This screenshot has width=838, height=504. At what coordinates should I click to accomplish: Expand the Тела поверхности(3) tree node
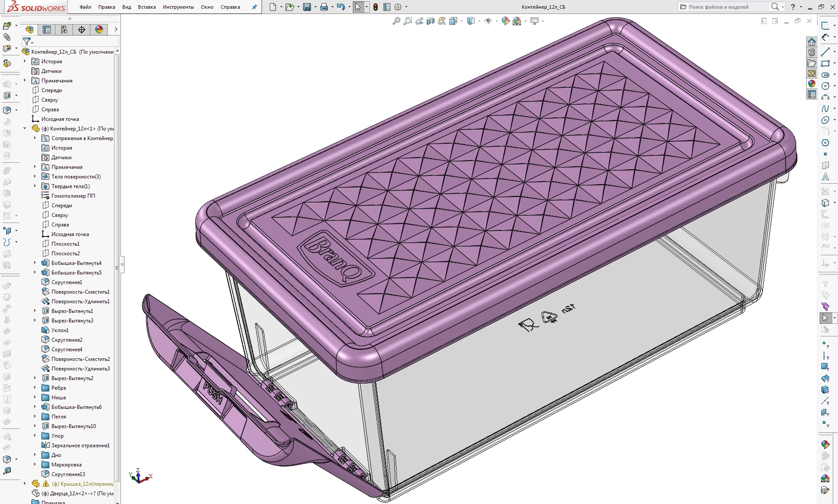click(x=35, y=176)
